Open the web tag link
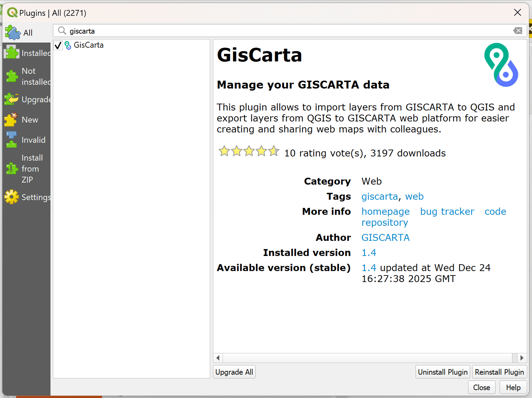This screenshot has height=398, width=532. coord(414,196)
